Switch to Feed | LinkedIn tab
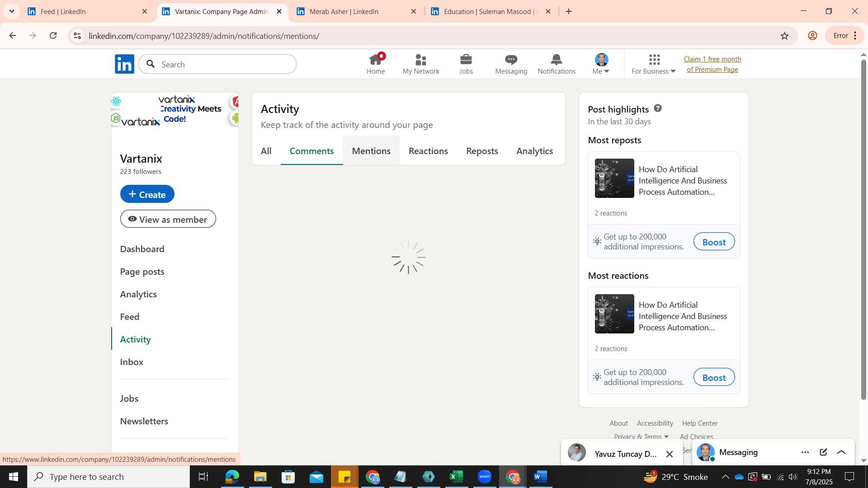The height and width of the screenshot is (488, 868). point(86,11)
